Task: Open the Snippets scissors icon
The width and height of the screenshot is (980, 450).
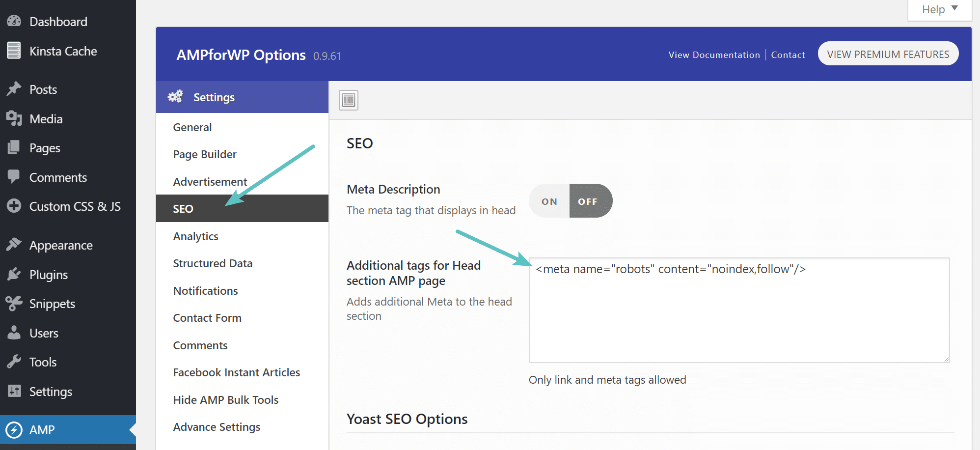Action: pyautogui.click(x=14, y=304)
